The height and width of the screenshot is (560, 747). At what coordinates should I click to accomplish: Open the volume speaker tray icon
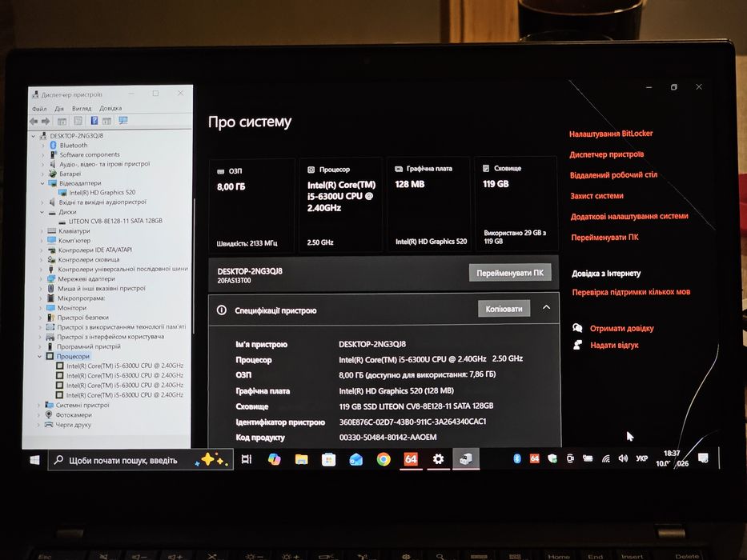coord(623,458)
